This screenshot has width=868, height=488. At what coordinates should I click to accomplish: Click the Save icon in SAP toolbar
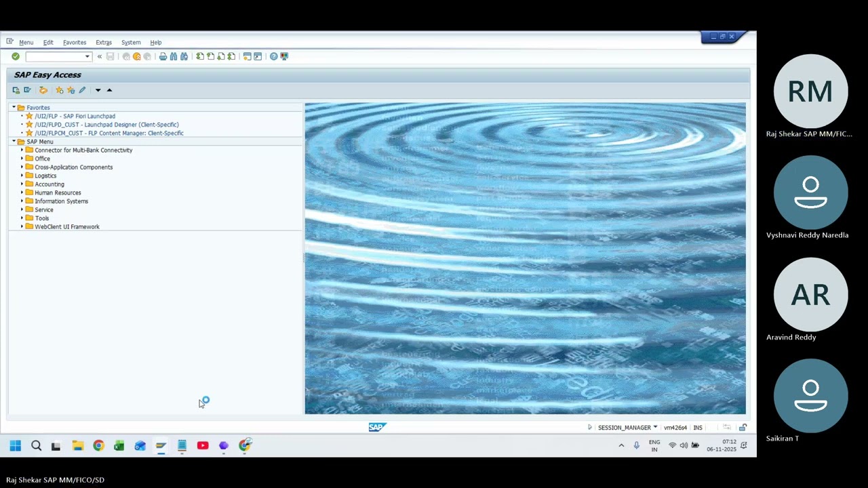pyautogui.click(x=110, y=56)
